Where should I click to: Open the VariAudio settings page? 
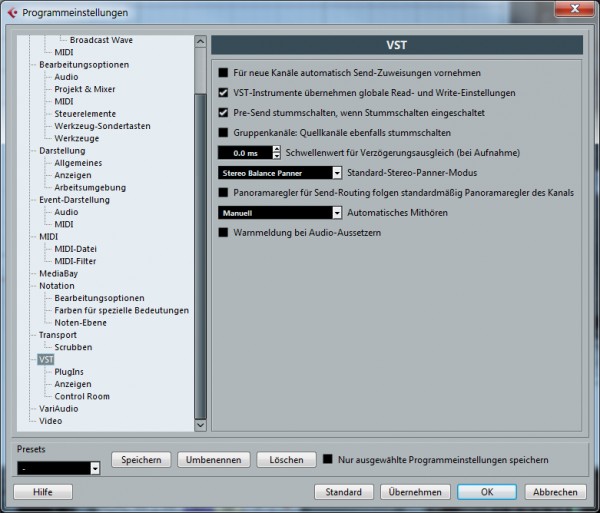pos(58,409)
